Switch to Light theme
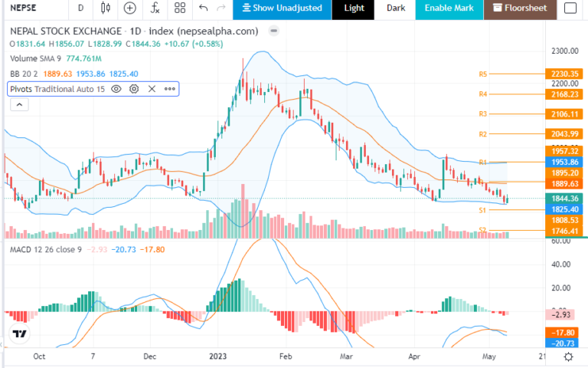Viewport: 588px width, 368px height. (x=354, y=8)
